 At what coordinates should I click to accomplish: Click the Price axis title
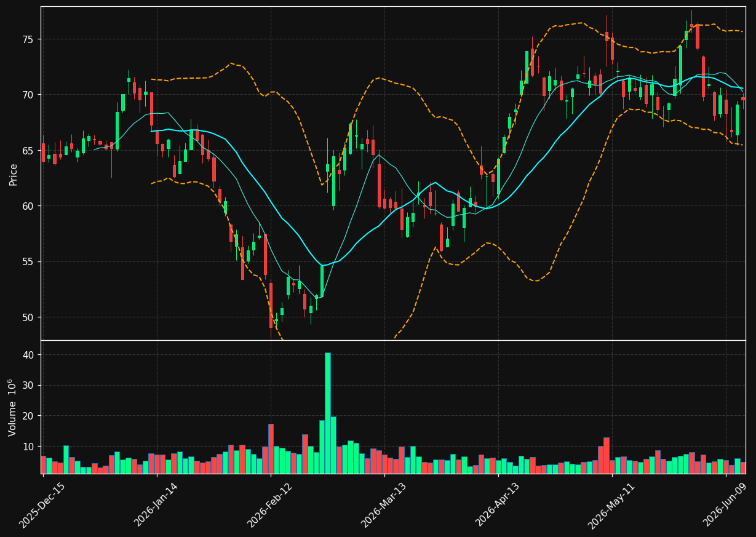(x=13, y=174)
